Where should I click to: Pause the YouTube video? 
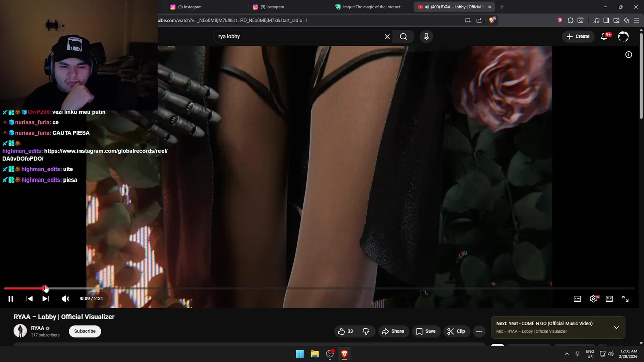(11, 299)
